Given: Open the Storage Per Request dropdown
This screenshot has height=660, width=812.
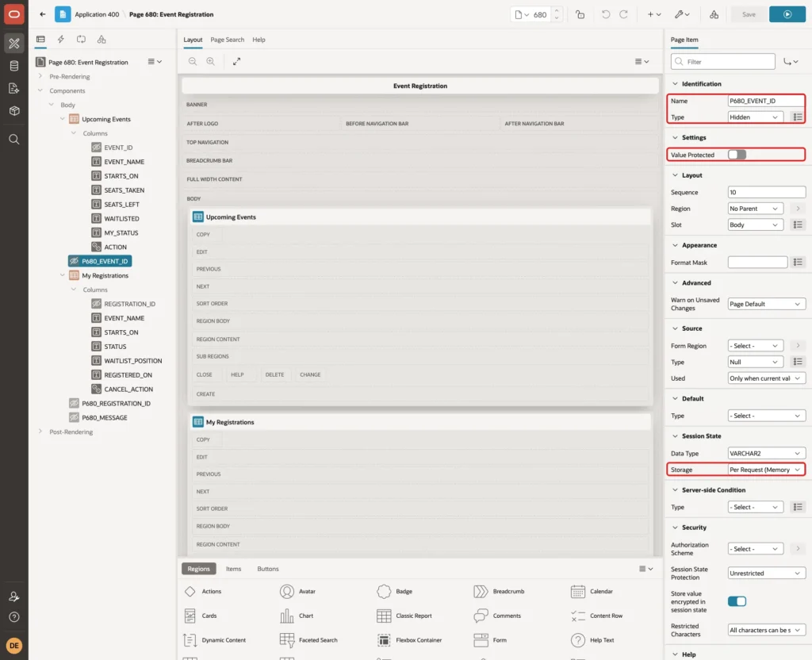Looking at the screenshot, I should pyautogui.click(x=766, y=470).
